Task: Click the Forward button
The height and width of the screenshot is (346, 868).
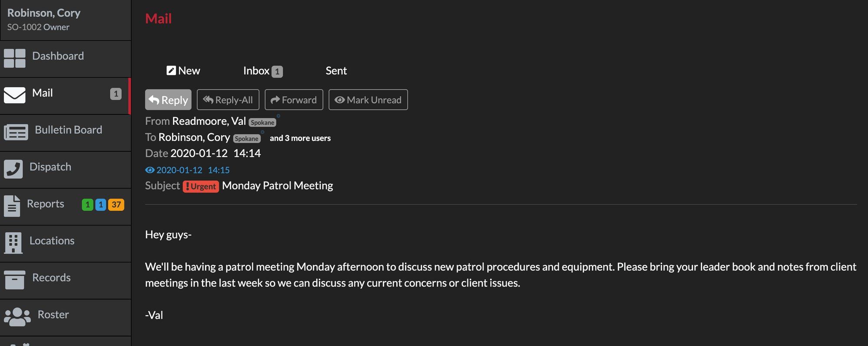Action: (x=294, y=100)
